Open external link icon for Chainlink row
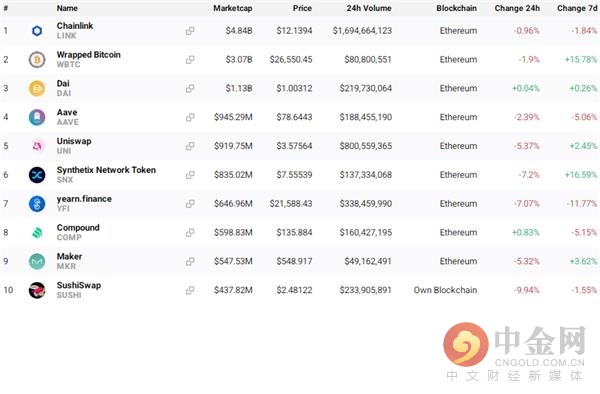600x394 pixels. click(x=190, y=31)
